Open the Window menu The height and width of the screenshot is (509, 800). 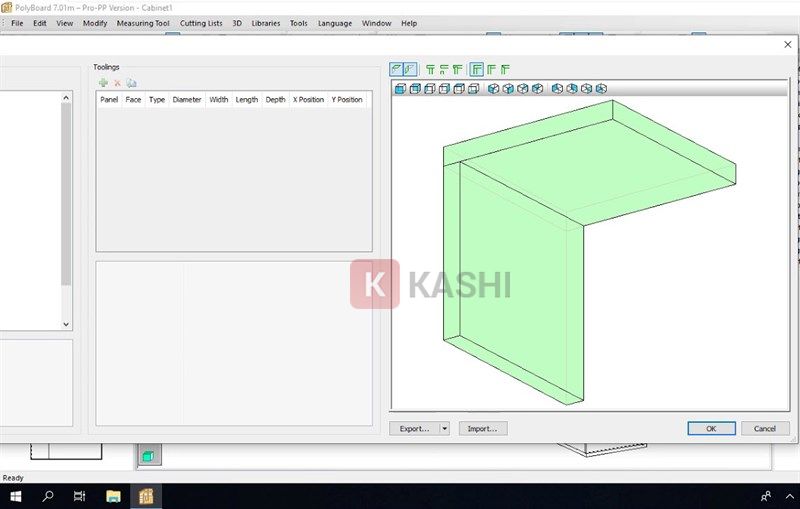click(377, 23)
